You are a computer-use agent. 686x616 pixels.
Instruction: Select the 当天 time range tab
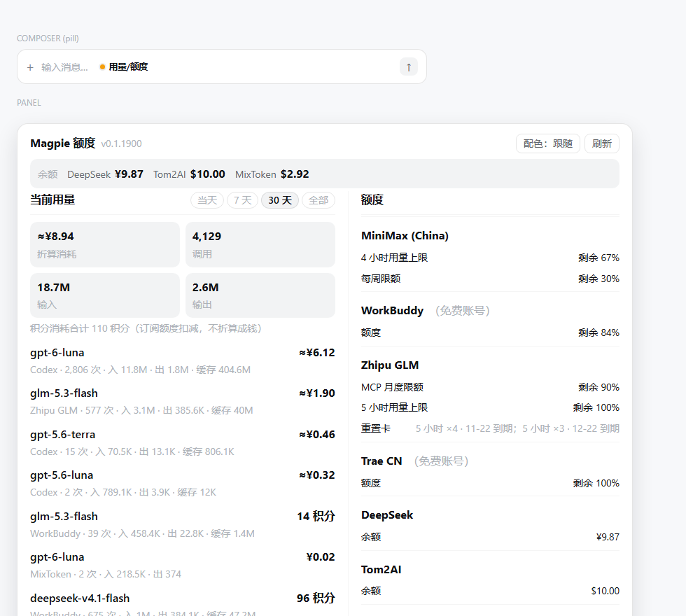click(x=207, y=200)
